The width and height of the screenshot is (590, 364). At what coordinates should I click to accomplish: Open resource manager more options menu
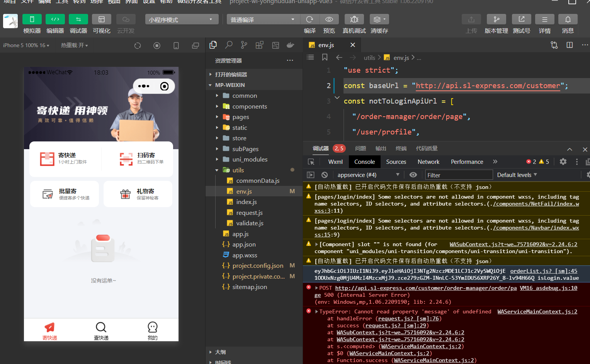[290, 60]
